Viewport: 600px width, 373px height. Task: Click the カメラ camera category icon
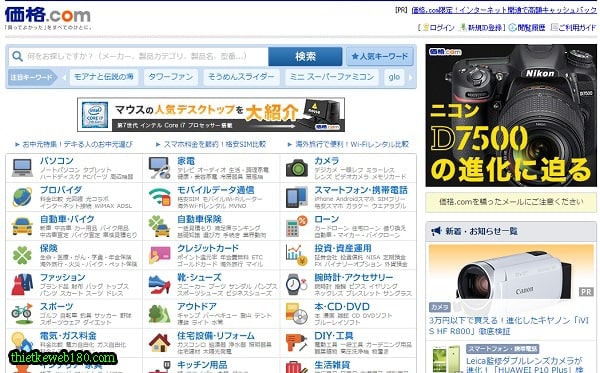pos(297,168)
